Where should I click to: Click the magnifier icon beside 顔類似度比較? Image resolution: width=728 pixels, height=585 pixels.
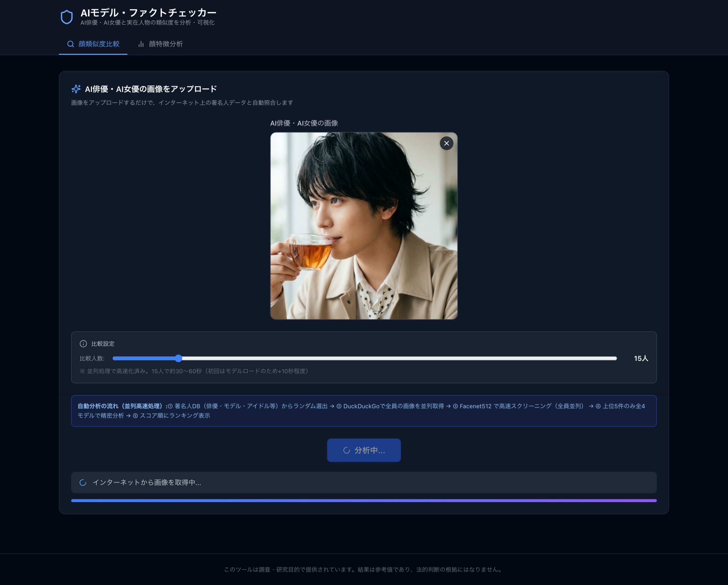pyautogui.click(x=71, y=44)
